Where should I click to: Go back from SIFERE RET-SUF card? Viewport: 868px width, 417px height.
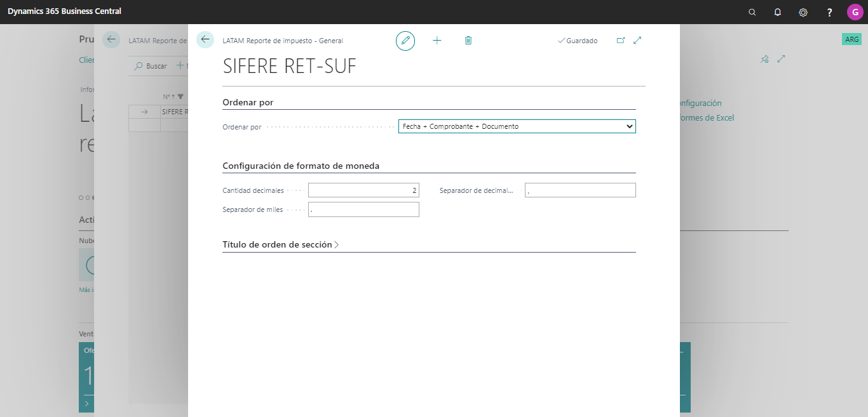pos(205,39)
